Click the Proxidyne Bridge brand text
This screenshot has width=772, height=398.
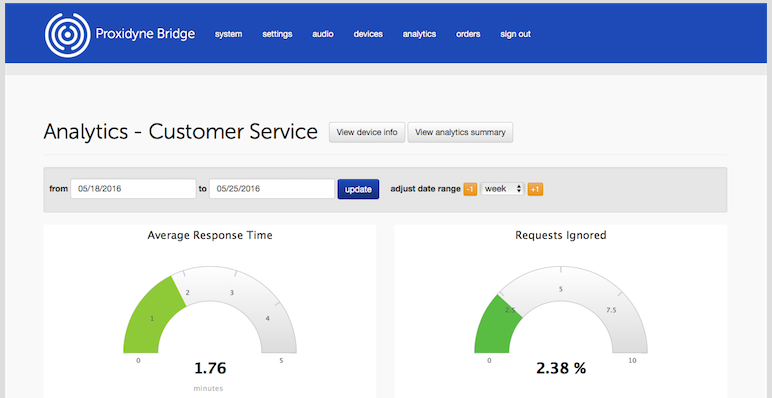[x=145, y=34]
